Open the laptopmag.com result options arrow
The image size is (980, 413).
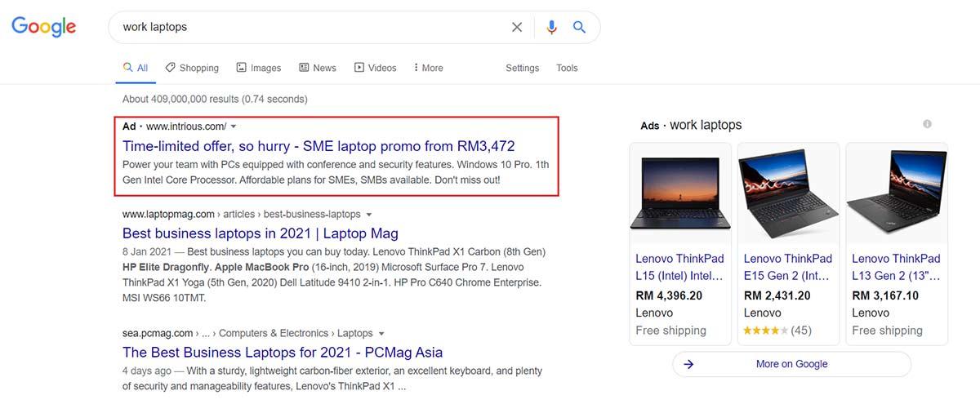pyautogui.click(x=369, y=215)
